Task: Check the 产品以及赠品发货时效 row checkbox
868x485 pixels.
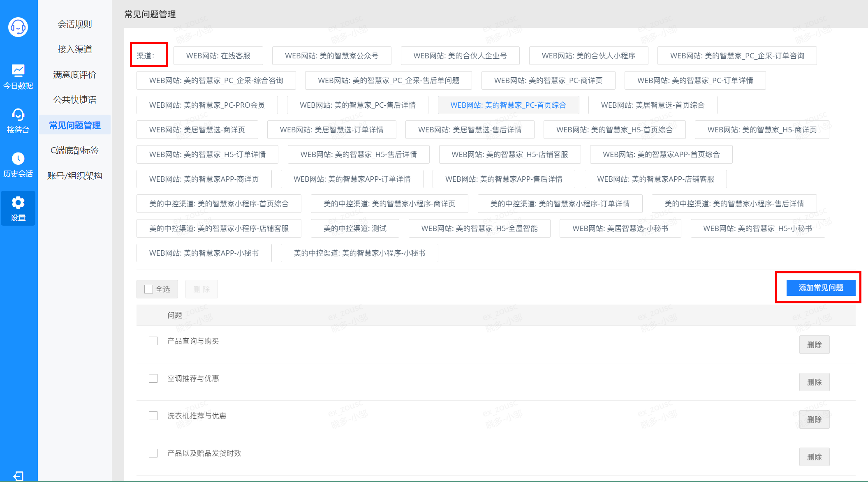Action: point(153,453)
